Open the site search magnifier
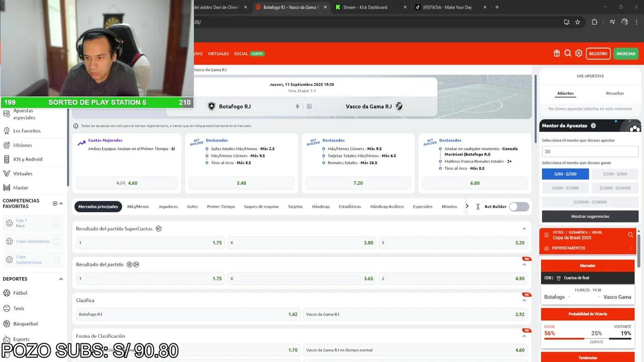Image resolution: width=644 pixels, height=362 pixels. click(568, 53)
